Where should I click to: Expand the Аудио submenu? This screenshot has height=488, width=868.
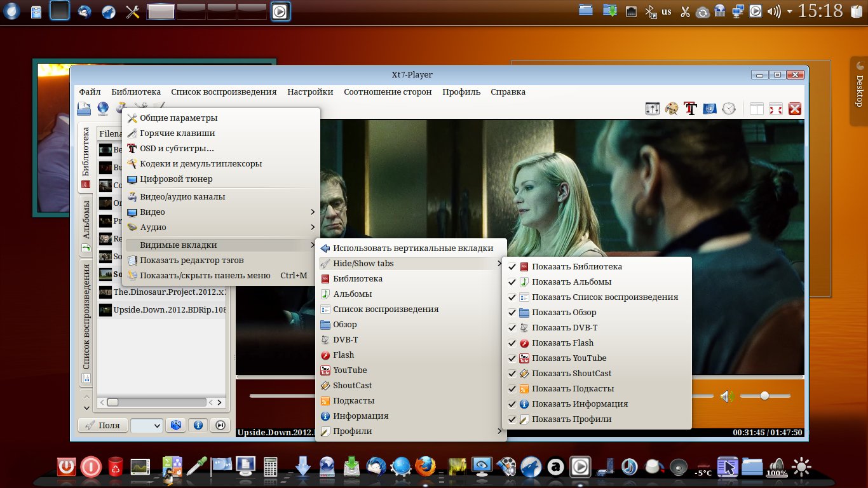pos(220,227)
